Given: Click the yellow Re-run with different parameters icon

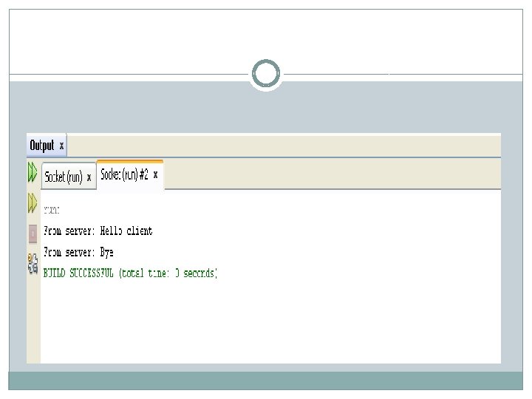Looking at the screenshot, I should point(33,203).
